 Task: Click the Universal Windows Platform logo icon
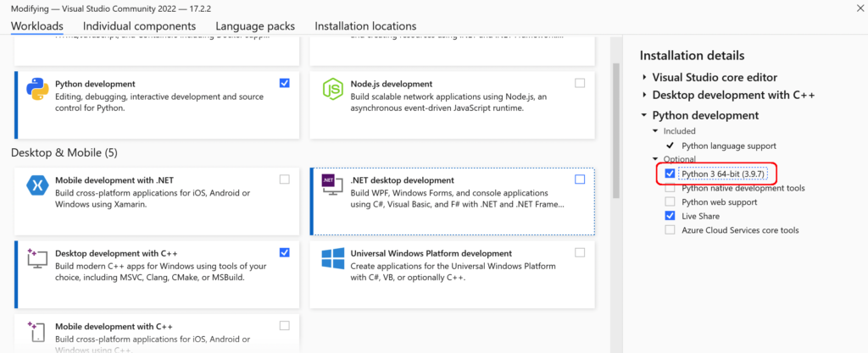click(x=332, y=258)
